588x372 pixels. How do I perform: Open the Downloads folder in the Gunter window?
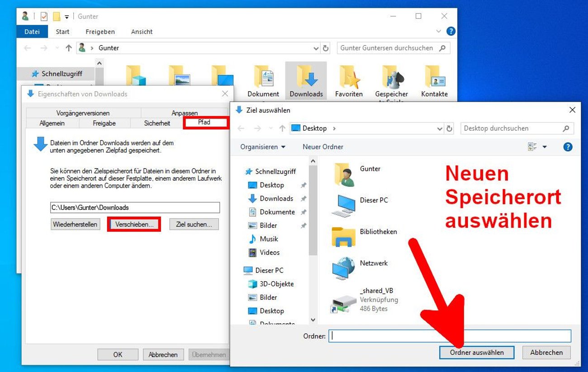306,79
